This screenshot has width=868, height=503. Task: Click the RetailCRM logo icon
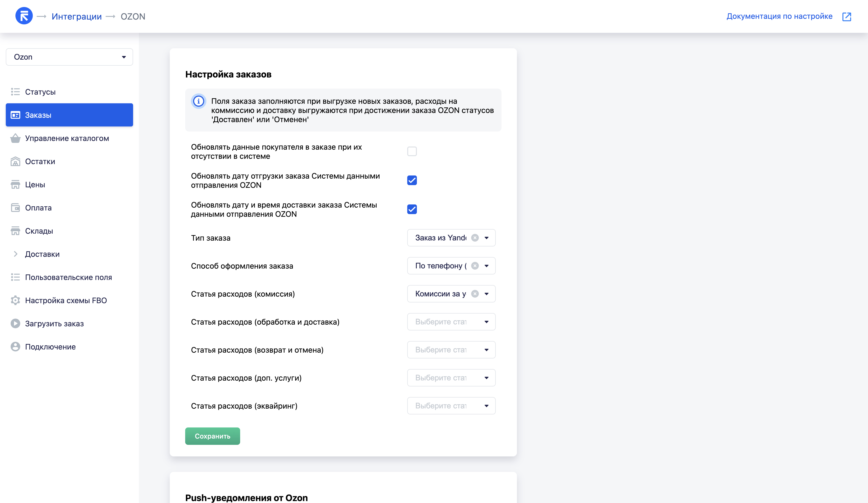coord(24,16)
